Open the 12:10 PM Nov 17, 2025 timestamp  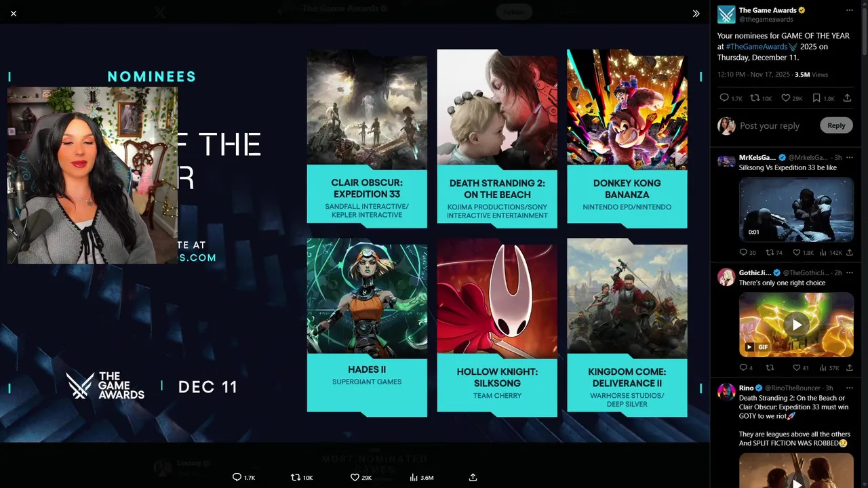coord(753,75)
